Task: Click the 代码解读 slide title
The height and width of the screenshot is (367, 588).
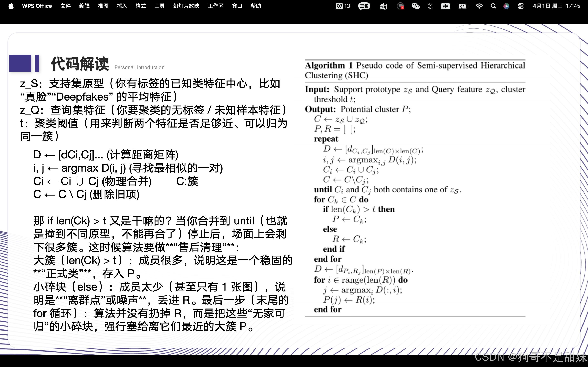Action: tap(80, 64)
